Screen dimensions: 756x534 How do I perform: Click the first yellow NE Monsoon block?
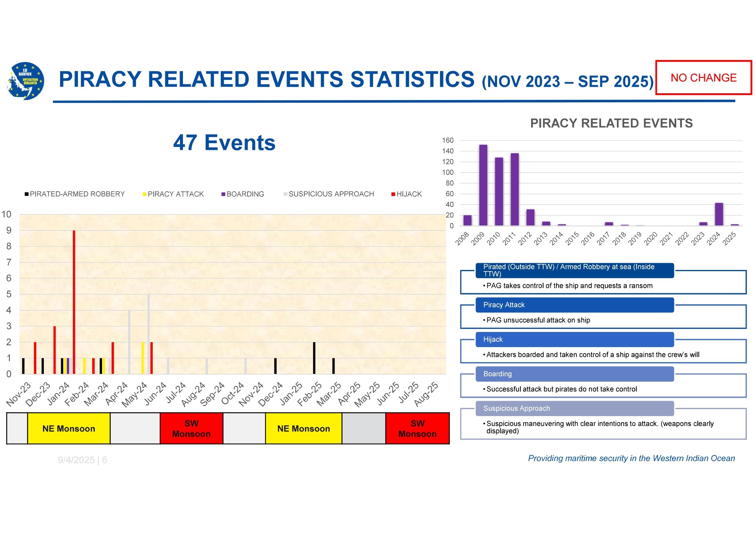pyautogui.click(x=69, y=429)
